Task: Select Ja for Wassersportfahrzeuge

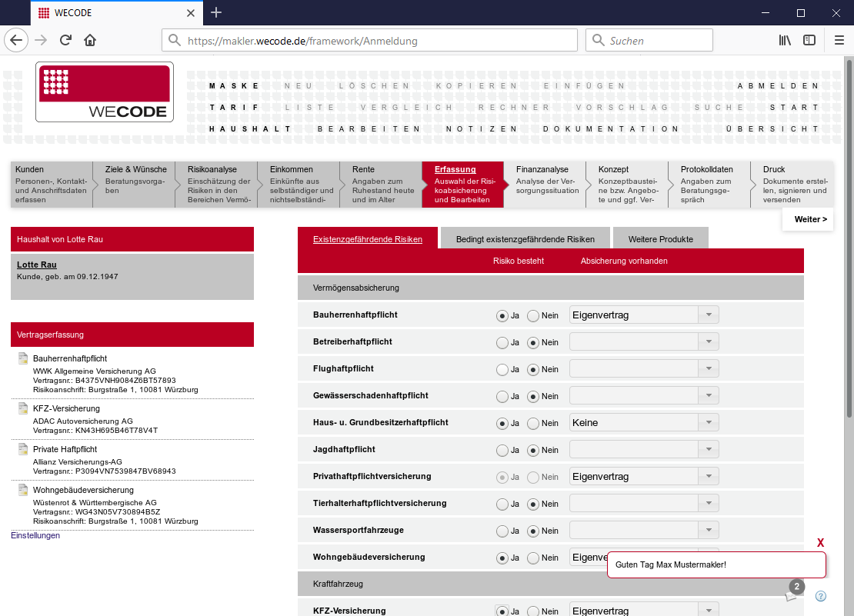Action: click(502, 531)
